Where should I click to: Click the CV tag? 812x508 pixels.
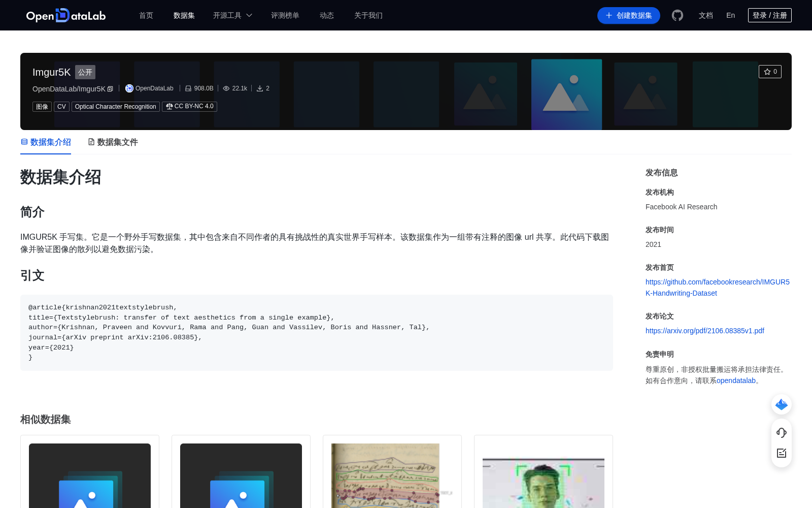point(61,107)
